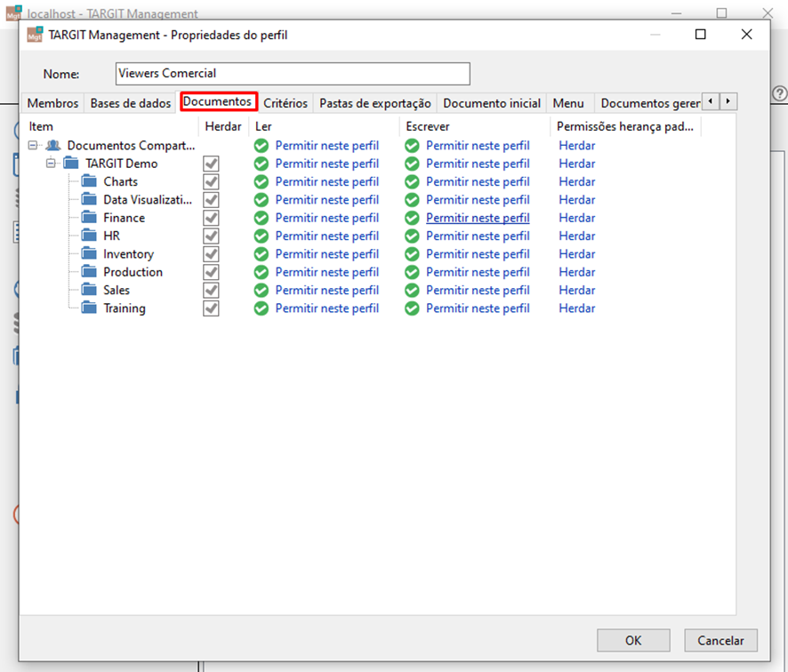Click the Permissões herança pad... column header
The width and height of the screenshot is (788, 672).
pos(625,126)
